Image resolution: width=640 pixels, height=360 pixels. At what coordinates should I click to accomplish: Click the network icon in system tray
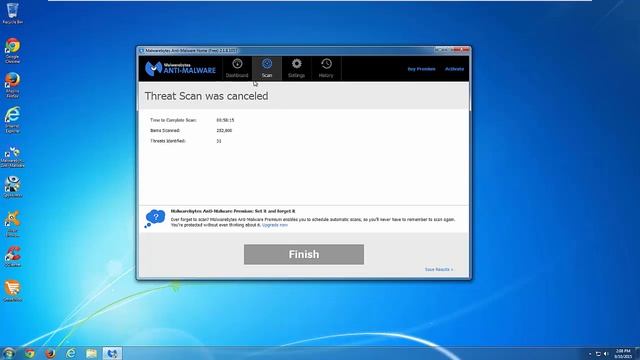coord(598,354)
